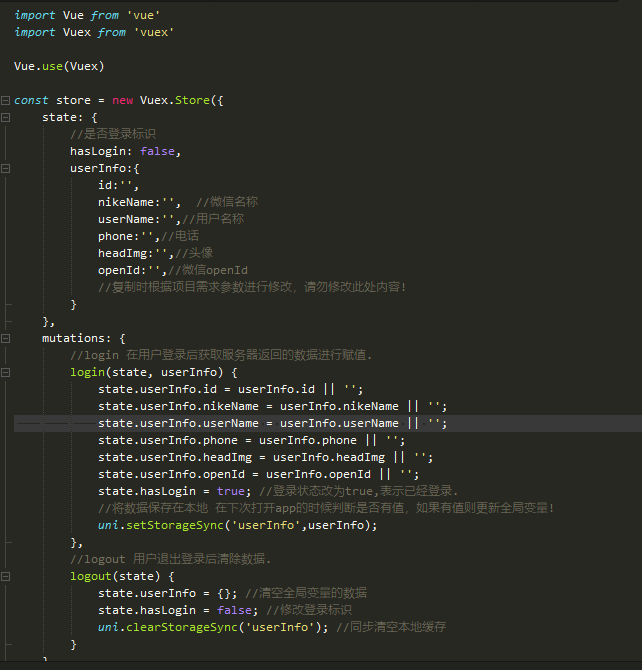Click 'state.hasLogin = false;' statement
The image size is (642, 670).
pos(178,610)
